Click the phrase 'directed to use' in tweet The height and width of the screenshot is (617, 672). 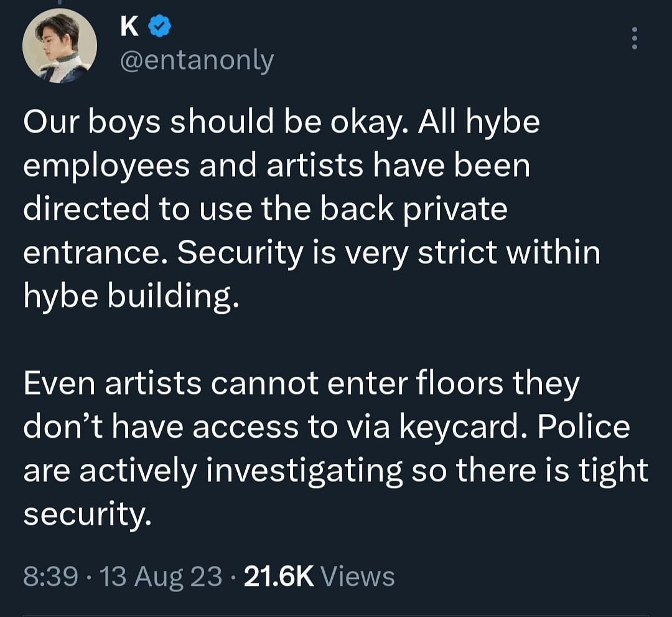138,209
